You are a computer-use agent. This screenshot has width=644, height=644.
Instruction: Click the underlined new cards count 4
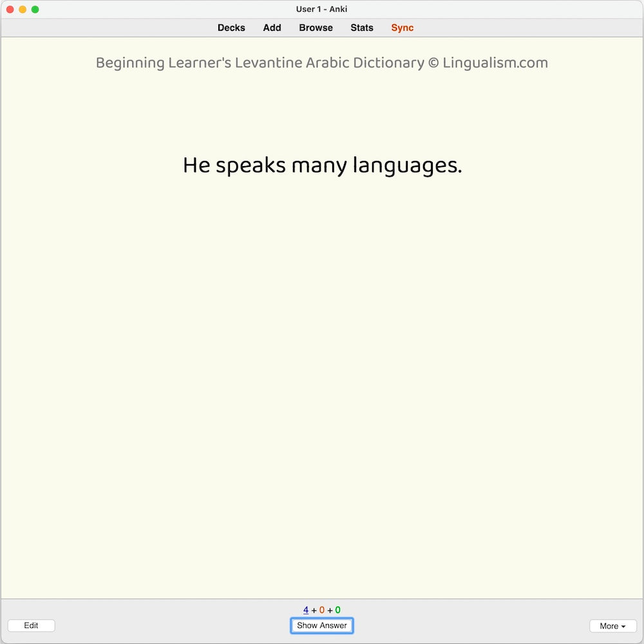pos(306,609)
